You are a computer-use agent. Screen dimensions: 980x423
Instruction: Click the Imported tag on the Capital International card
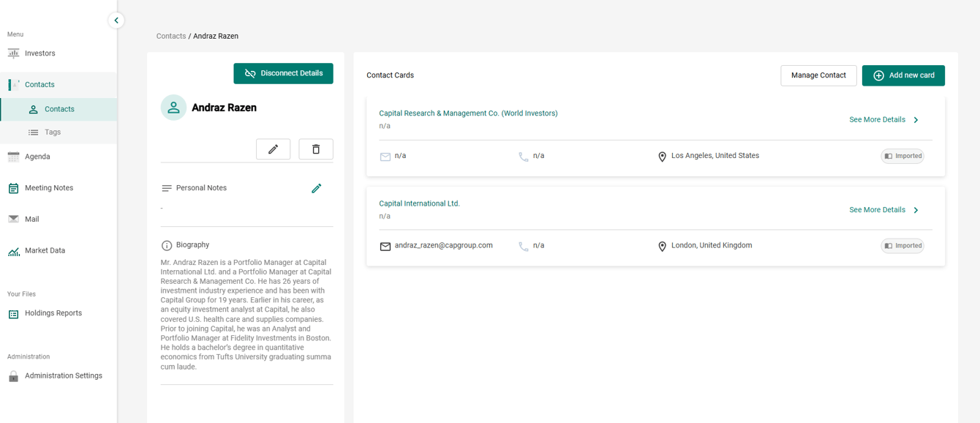coord(902,246)
